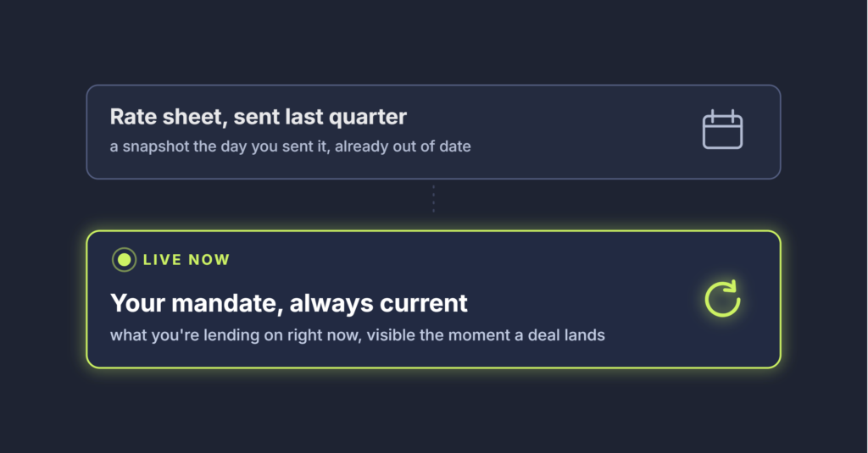This screenshot has width=868, height=453.
Task: Open the 'Your mandate, always current' heading
Action: point(288,303)
